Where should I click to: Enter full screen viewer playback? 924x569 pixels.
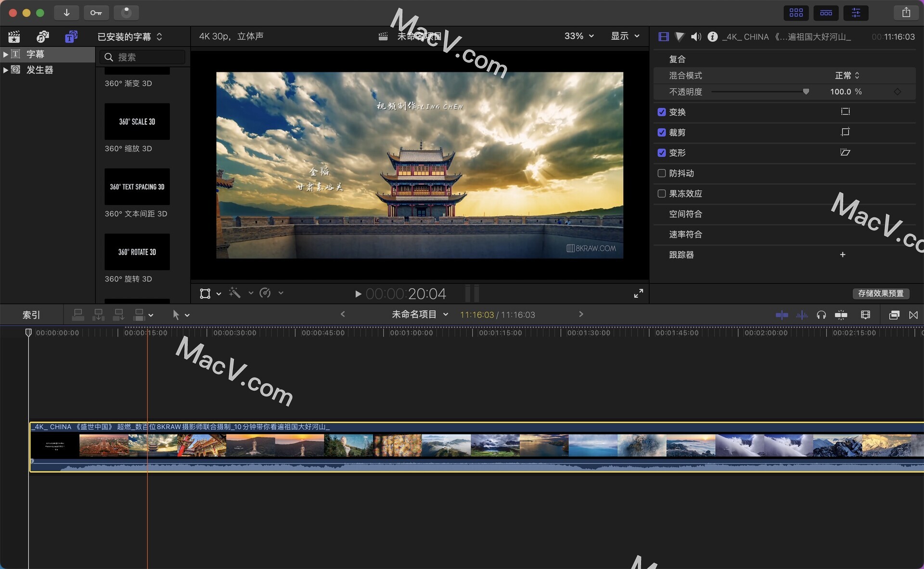pyautogui.click(x=638, y=293)
